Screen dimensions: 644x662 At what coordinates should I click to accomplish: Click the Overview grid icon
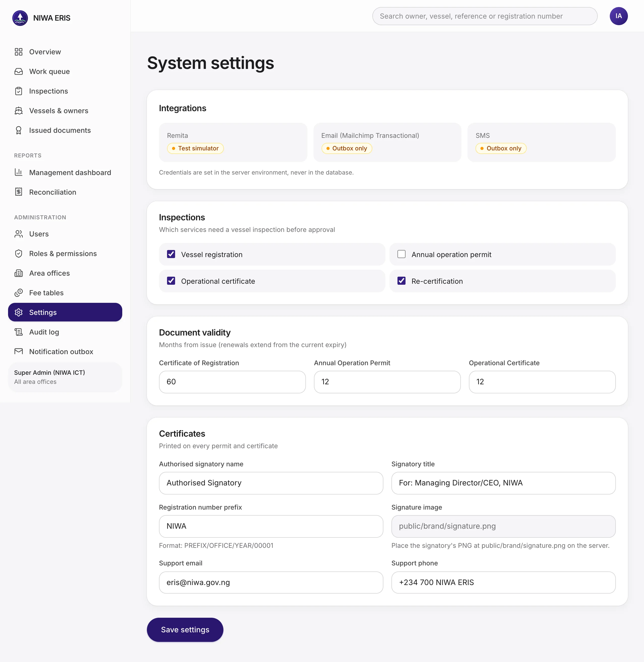[19, 52]
